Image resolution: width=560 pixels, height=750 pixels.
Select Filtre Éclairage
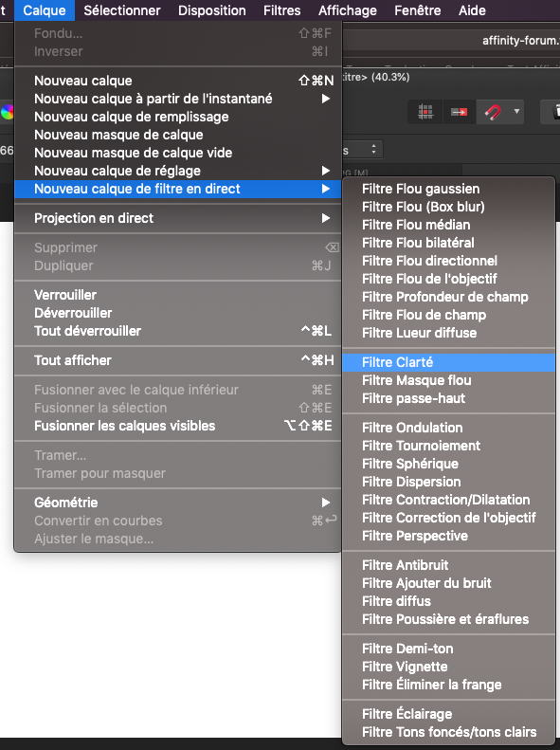[449, 714]
